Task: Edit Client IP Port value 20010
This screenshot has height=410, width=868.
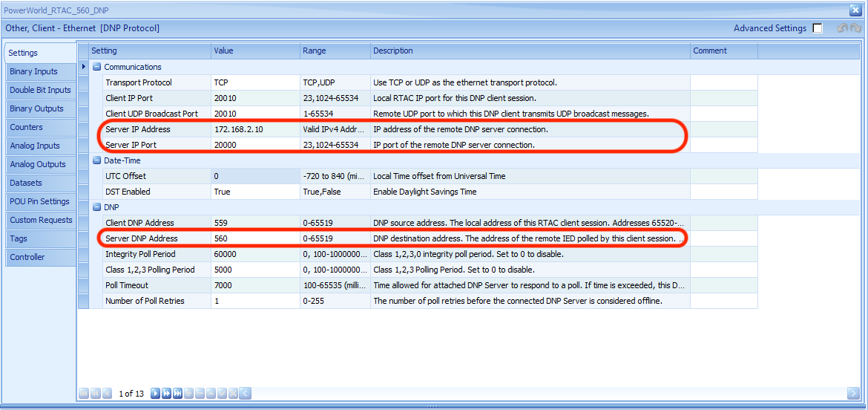Action: pyautogui.click(x=255, y=98)
